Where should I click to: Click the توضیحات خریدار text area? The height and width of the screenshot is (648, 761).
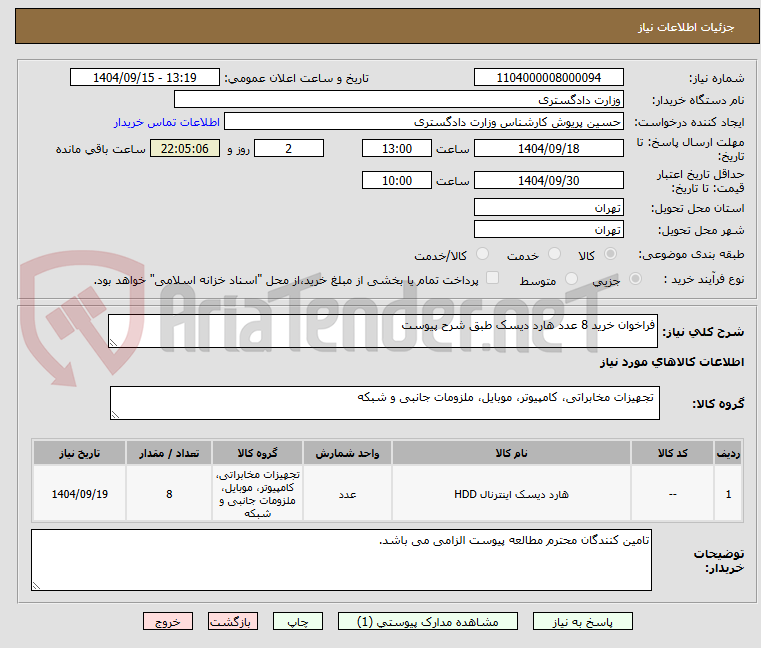[x=341, y=560]
